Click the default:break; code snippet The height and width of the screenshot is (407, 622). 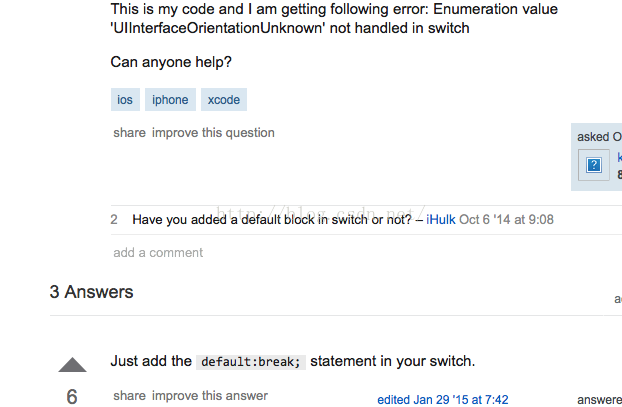point(251,362)
